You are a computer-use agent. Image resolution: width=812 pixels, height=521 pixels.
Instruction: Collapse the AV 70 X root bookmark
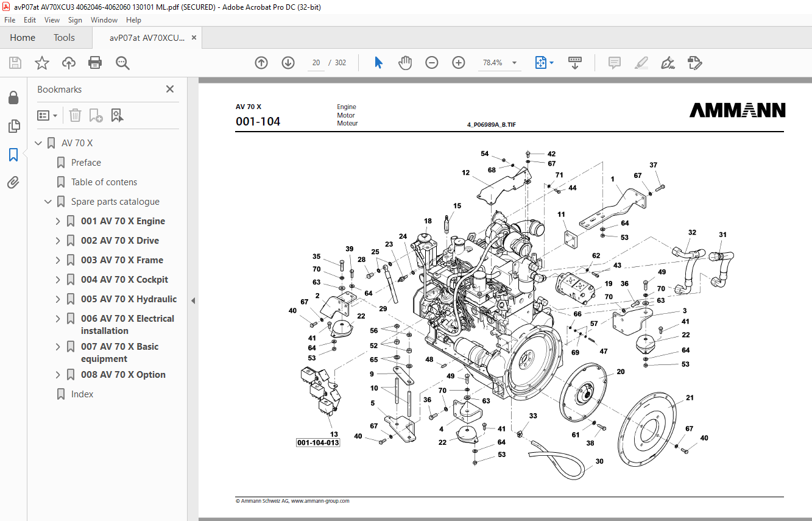[x=38, y=143]
